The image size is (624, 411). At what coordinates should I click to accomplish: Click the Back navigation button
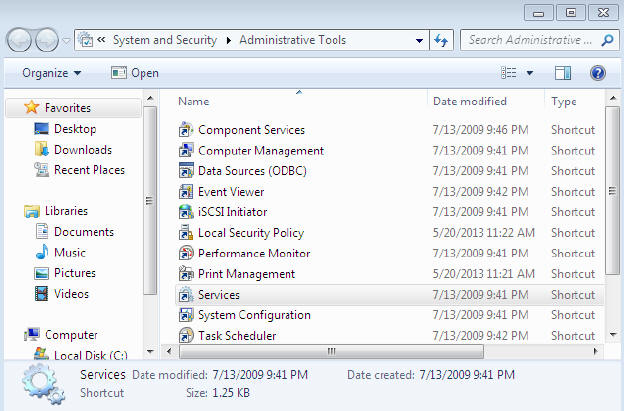pyautogui.click(x=20, y=41)
